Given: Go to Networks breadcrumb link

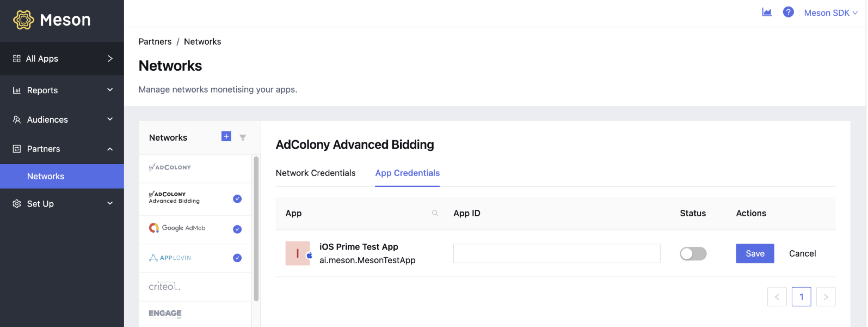Looking at the screenshot, I should [x=202, y=42].
